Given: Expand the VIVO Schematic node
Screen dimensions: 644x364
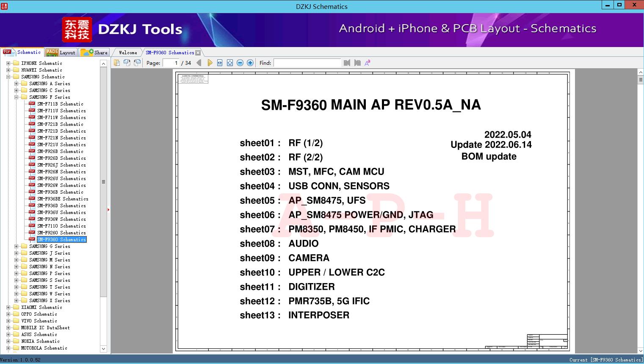Looking at the screenshot, I should point(8,321).
